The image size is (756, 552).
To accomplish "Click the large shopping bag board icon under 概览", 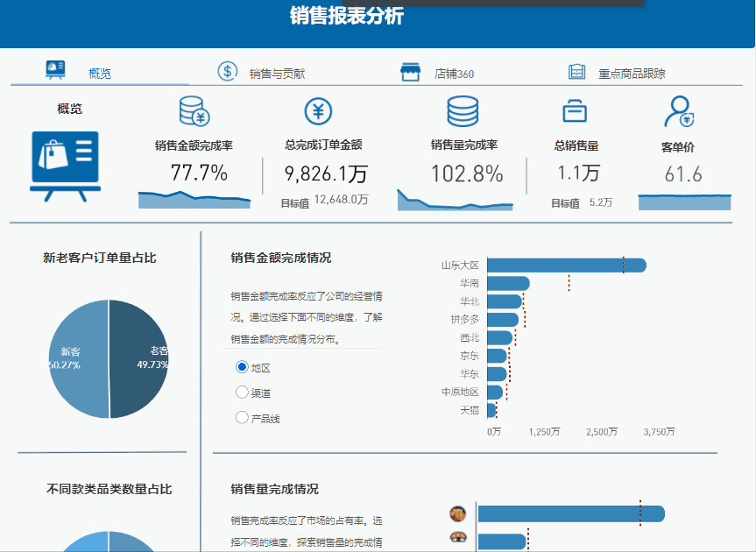I will [x=65, y=166].
